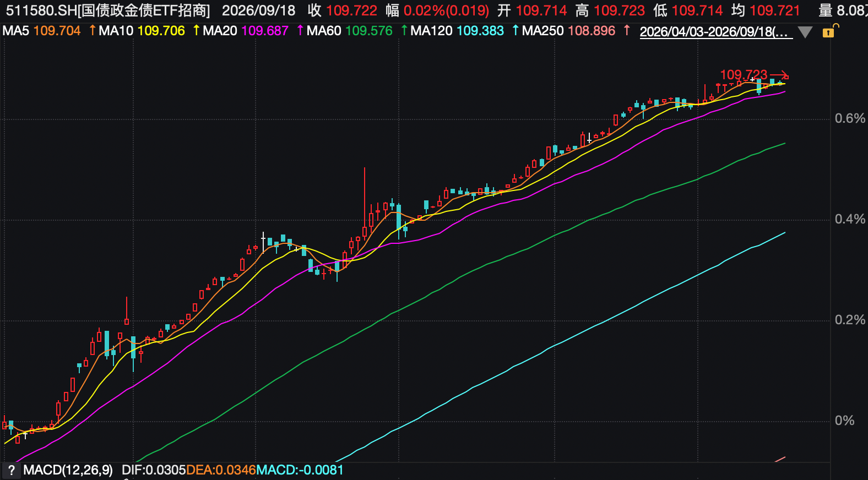This screenshot has height=480, width=868.
Task: Click the high price 高 109.723
Action: [610, 10]
